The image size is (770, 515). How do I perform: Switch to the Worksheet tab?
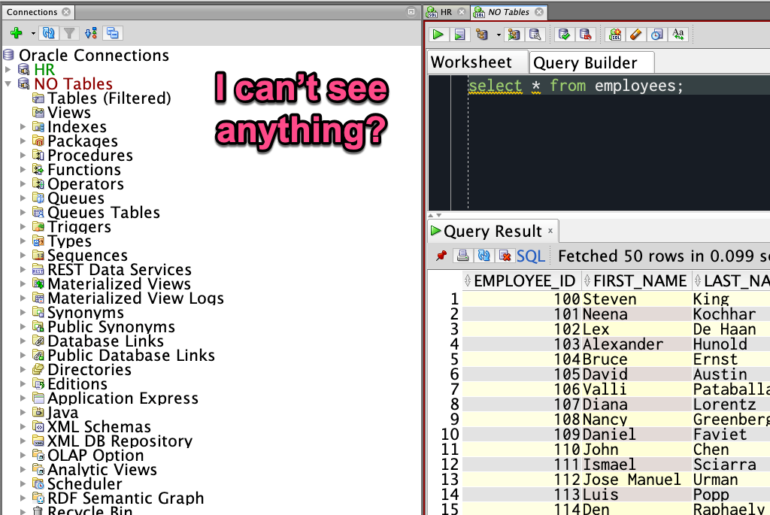(x=471, y=62)
